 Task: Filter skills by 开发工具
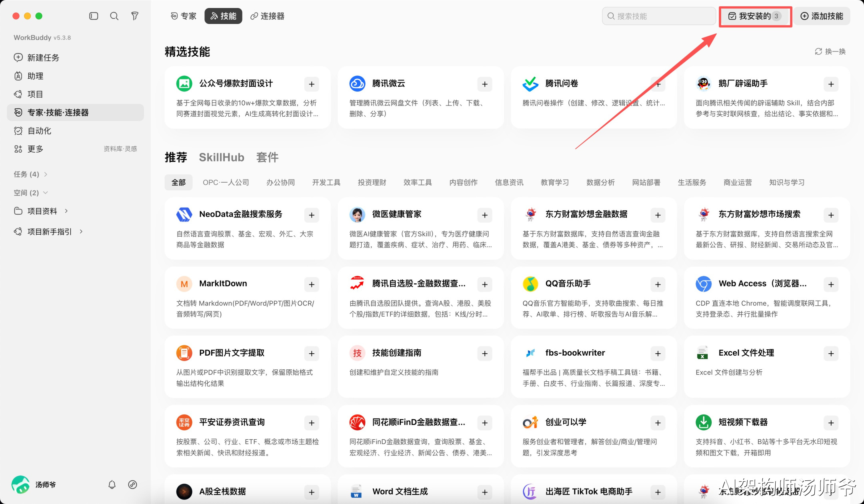[326, 183]
